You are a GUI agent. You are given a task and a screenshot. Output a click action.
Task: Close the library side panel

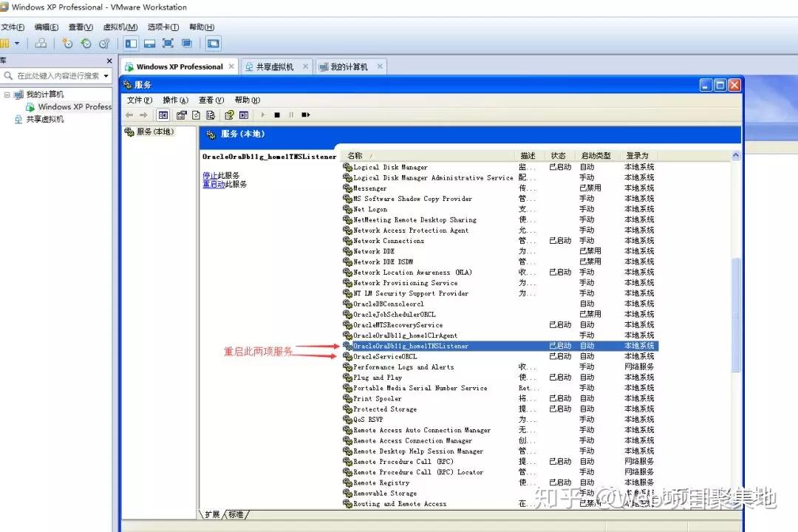(109, 61)
